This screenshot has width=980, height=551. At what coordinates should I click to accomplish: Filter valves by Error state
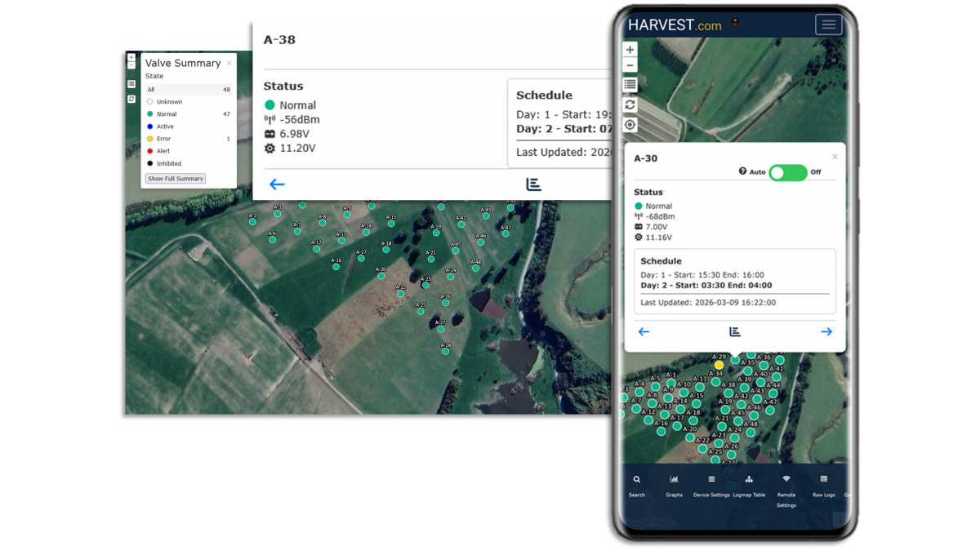point(163,139)
